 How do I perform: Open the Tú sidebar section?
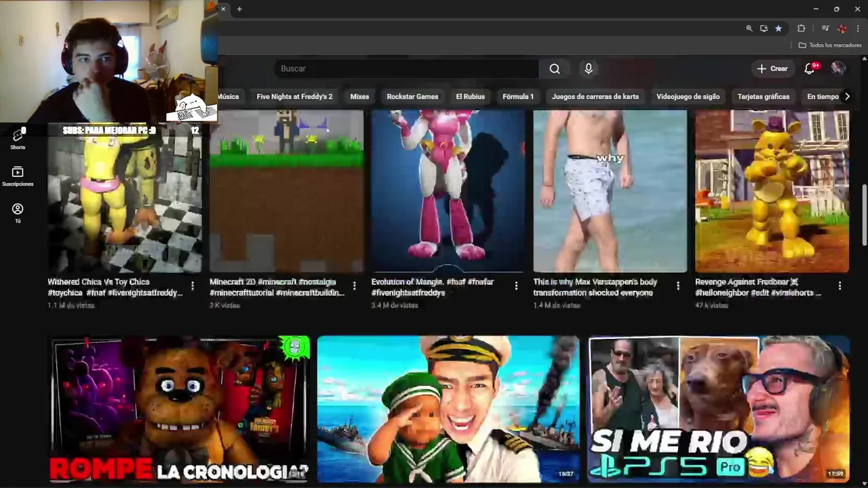(18, 213)
